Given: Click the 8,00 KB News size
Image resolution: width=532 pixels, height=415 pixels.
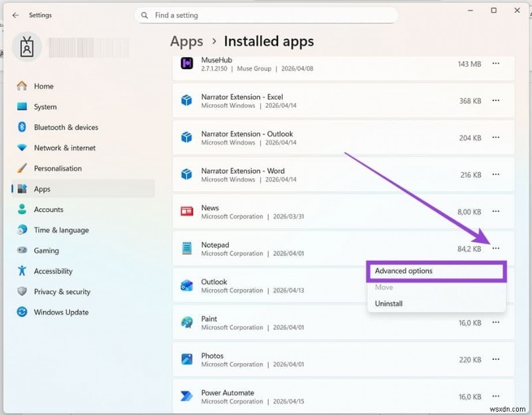Looking at the screenshot, I should 469,211.
